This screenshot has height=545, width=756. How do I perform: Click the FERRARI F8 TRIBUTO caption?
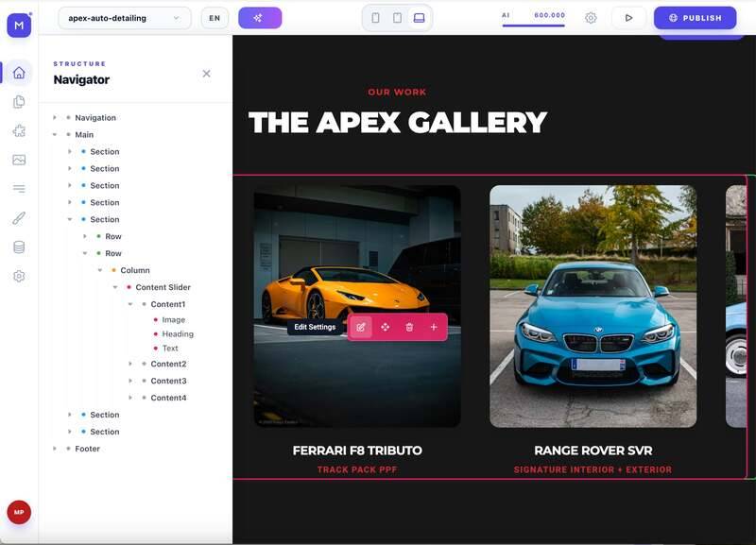(357, 451)
